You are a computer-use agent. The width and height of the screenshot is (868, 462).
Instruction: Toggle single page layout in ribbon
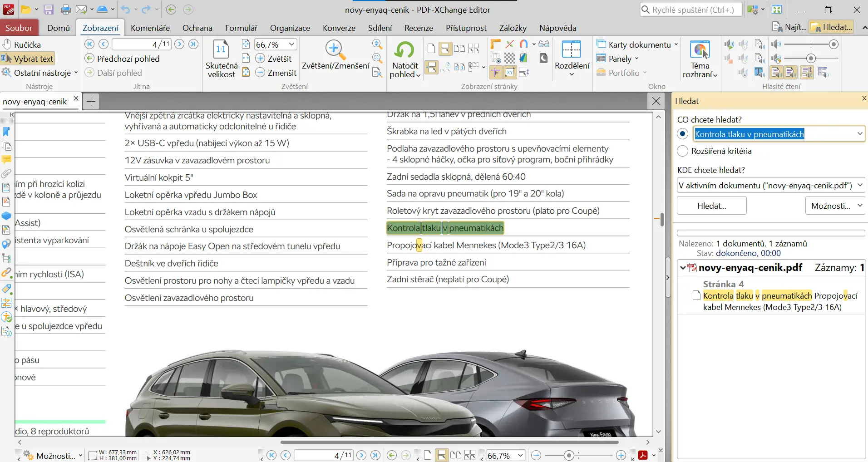431,48
